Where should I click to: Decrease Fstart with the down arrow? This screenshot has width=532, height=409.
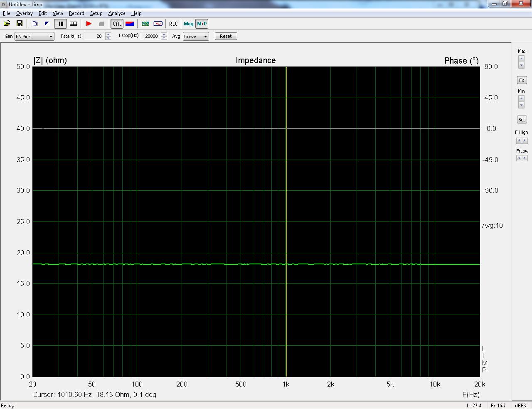(108, 38)
